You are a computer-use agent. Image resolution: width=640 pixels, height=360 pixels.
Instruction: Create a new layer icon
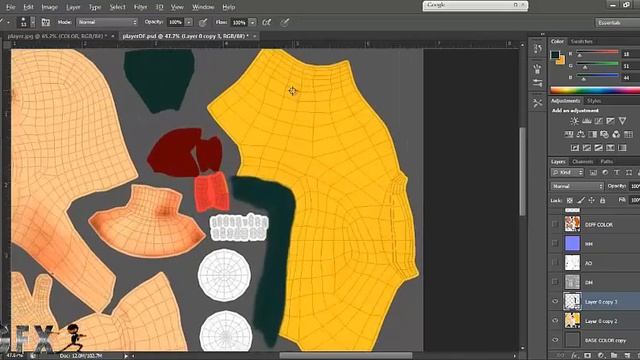pos(626,356)
